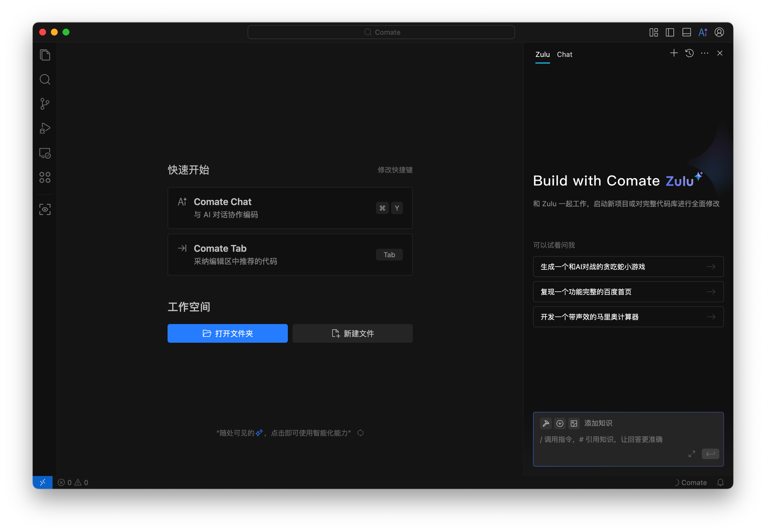Viewport: 766px width, 532px height.
Task: Select suggestion 生成一个和AI对战的贪吃蛇小游戏
Action: tap(628, 267)
